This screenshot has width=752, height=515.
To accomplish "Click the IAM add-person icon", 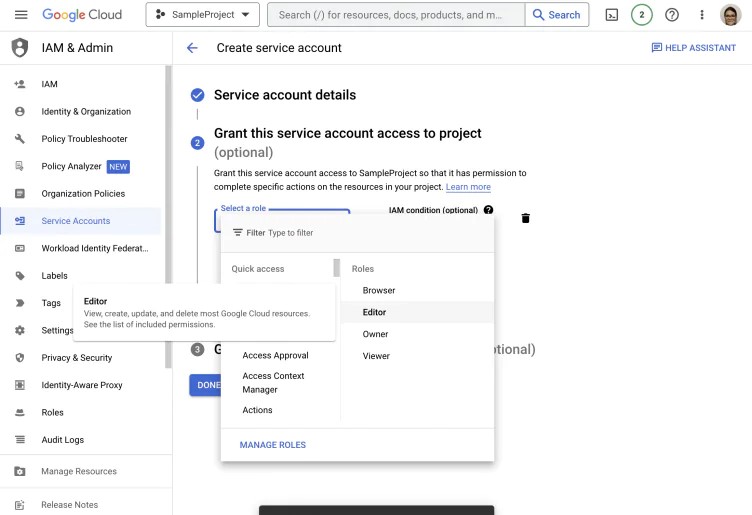I will tap(20, 84).
